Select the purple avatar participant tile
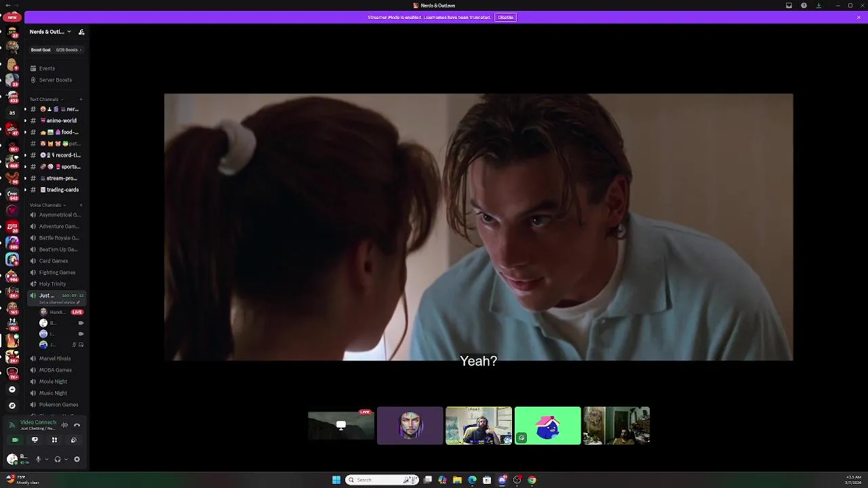868x488 pixels. (x=410, y=426)
